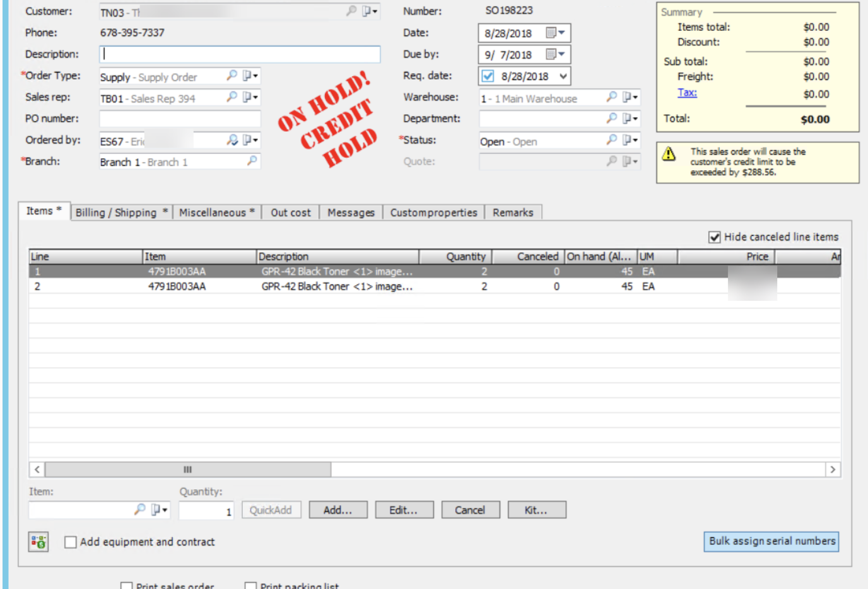Image resolution: width=868 pixels, height=589 pixels.
Task: Click the PO number field
Action: (180, 119)
